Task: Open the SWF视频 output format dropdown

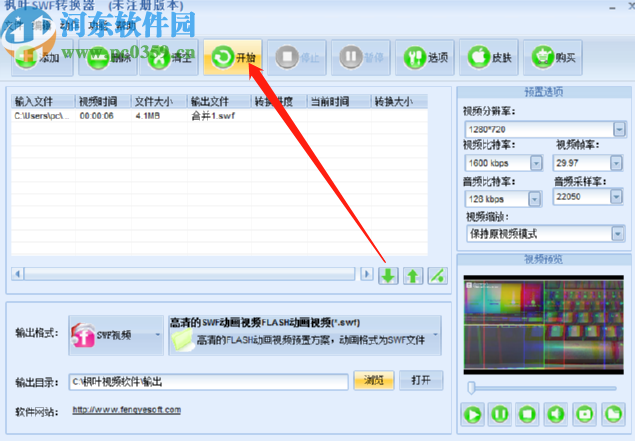Action: [158, 335]
